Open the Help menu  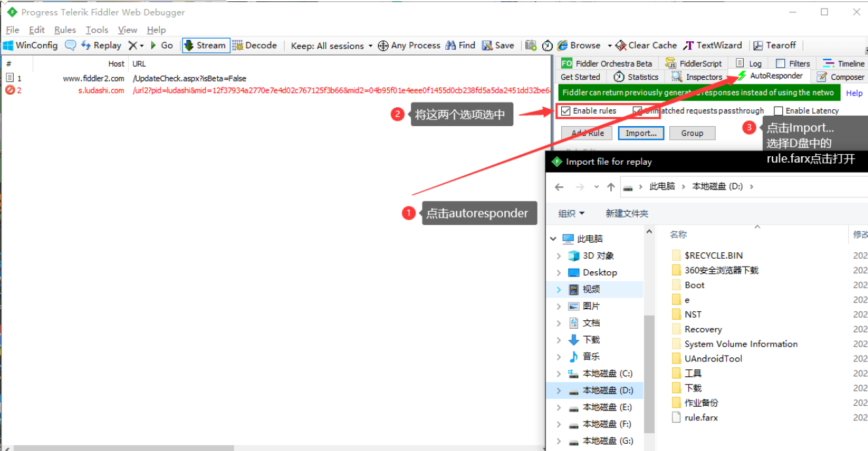tap(156, 29)
